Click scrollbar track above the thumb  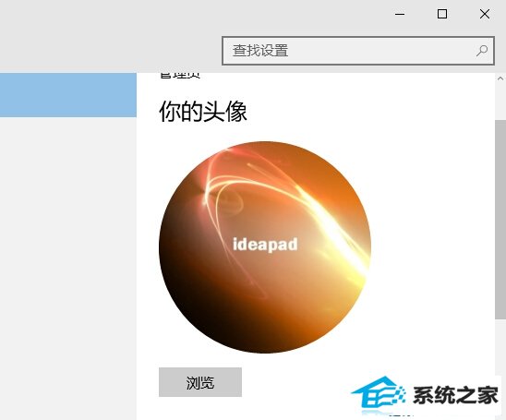click(x=500, y=102)
